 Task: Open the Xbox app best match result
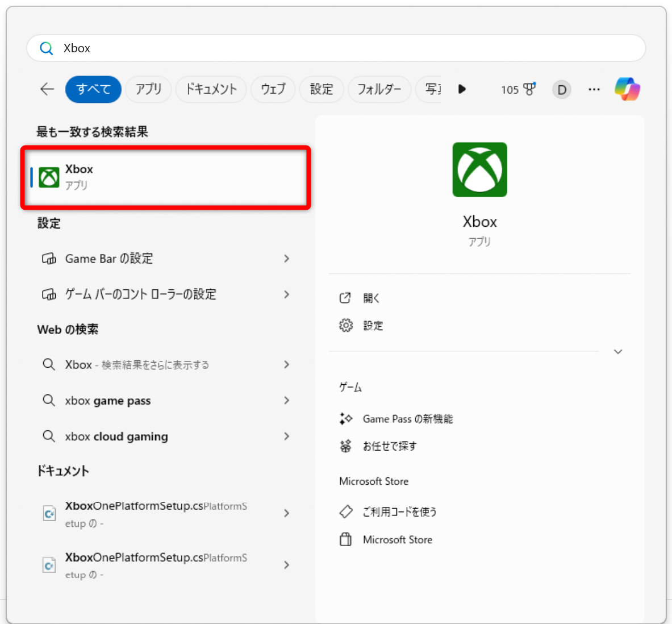[x=165, y=177]
